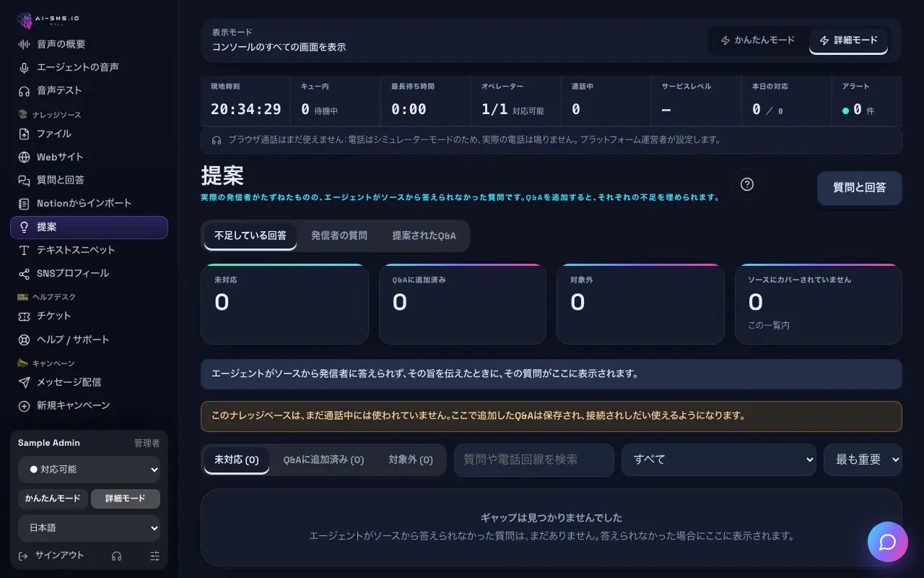Viewport: 924px width, 578px height.
Task: Open ヘルプ / サポート
Action: pyautogui.click(x=89, y=340)
